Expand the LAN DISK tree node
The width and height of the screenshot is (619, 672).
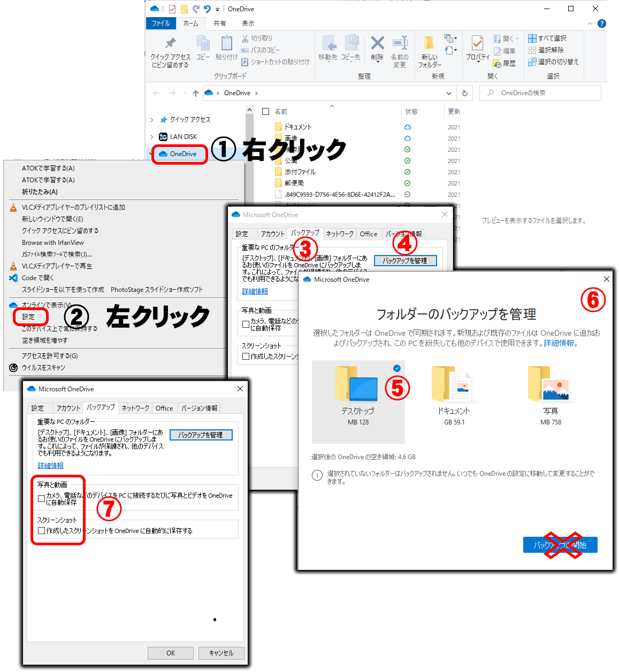(x=152, y=137)
